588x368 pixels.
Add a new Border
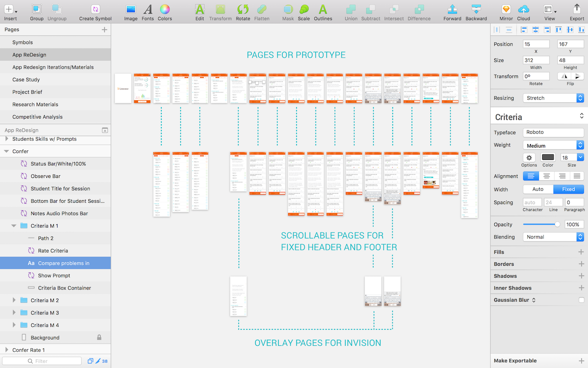click(581, 264)
